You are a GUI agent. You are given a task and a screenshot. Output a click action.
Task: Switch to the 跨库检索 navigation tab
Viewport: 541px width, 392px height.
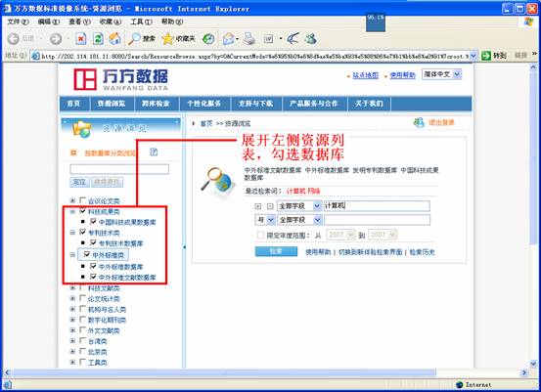tap(156, 104)
